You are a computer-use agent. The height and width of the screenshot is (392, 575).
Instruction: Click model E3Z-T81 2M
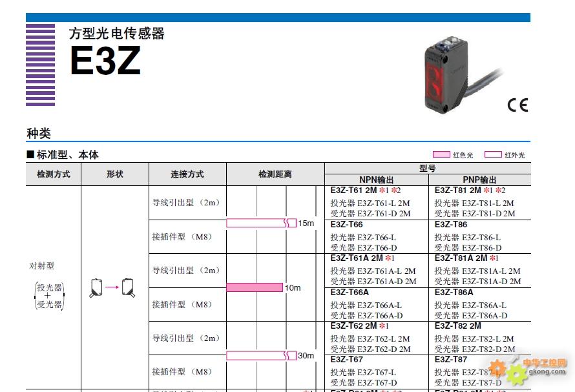(x=457, y=191)
